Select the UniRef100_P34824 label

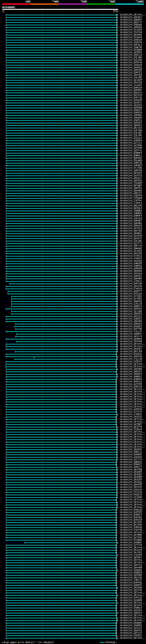pyautogui.click(x=131, y=289)
